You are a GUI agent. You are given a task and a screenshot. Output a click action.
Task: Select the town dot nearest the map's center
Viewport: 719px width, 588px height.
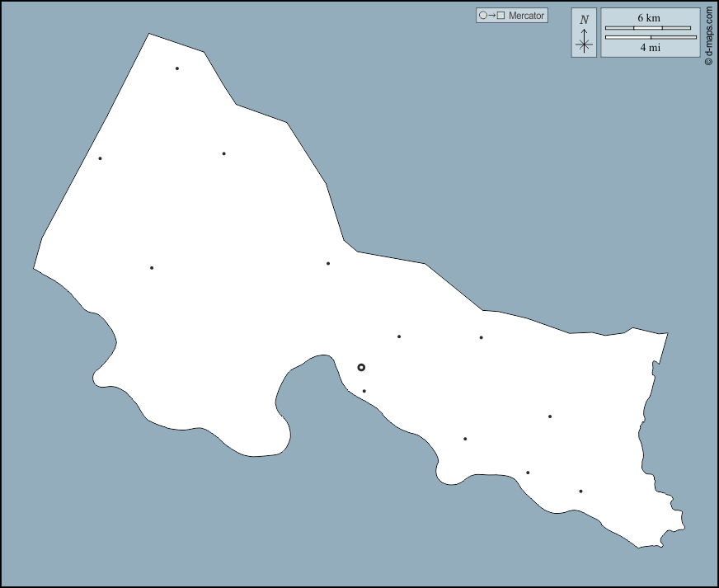[x=328, y=264]
